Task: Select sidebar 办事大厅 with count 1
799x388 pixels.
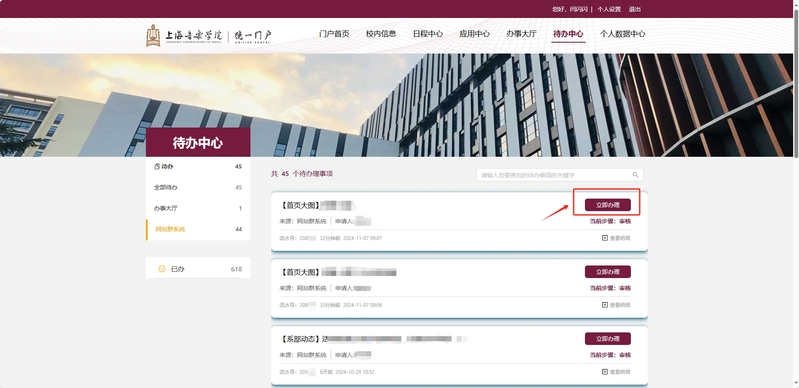Action: coord(198,209)
